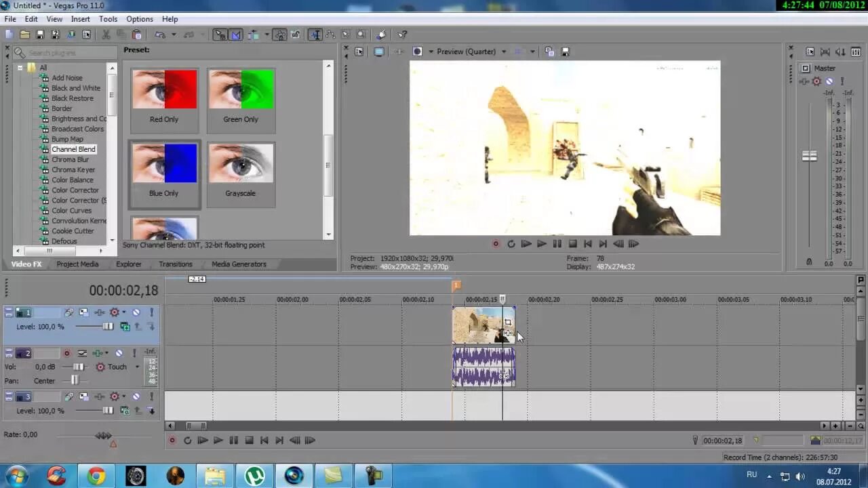Open the Tools menu
868x488 pixels.
click(108, 19)
